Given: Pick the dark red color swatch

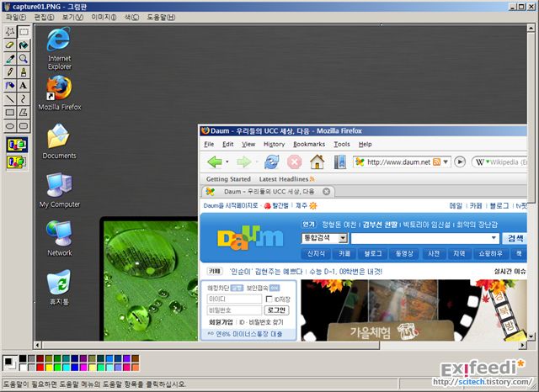Looking at the screenshot, I should click(40, 358).
